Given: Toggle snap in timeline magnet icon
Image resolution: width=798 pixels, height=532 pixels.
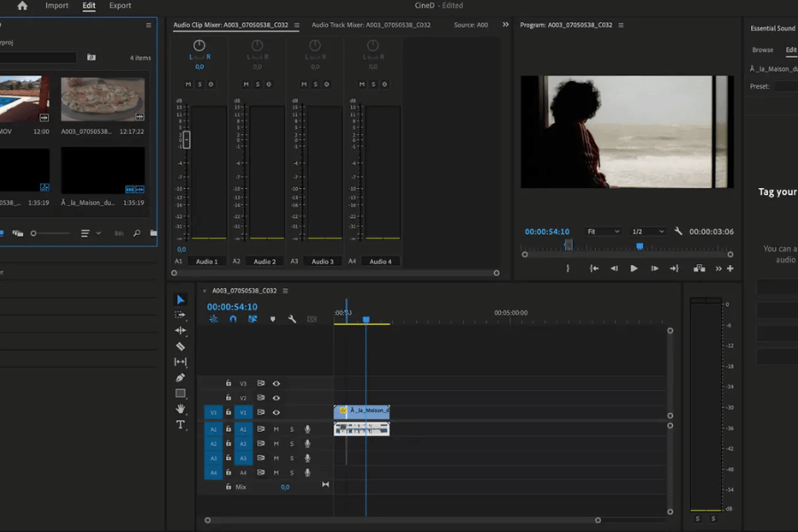Looking at the screenshot, I should (x=233, y=319).
